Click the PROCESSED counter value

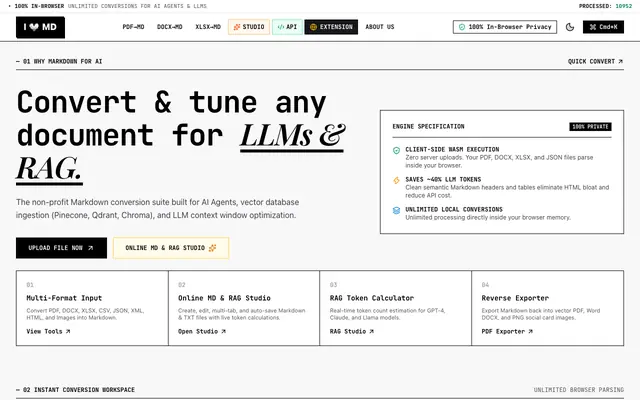point(624,6)
